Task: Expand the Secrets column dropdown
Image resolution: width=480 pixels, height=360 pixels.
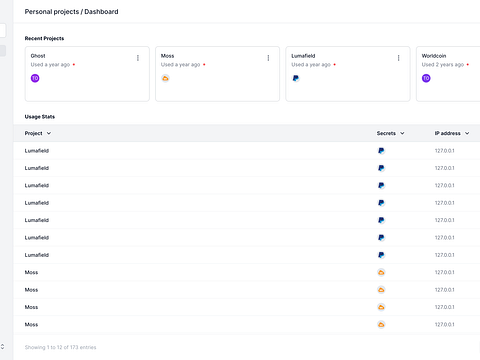Action: 402,133
